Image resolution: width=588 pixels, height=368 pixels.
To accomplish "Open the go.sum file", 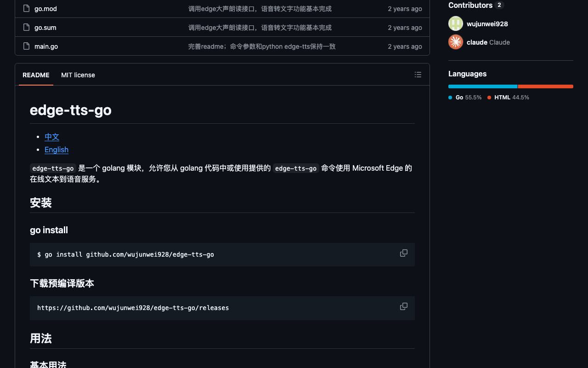I will pos(45,28).
